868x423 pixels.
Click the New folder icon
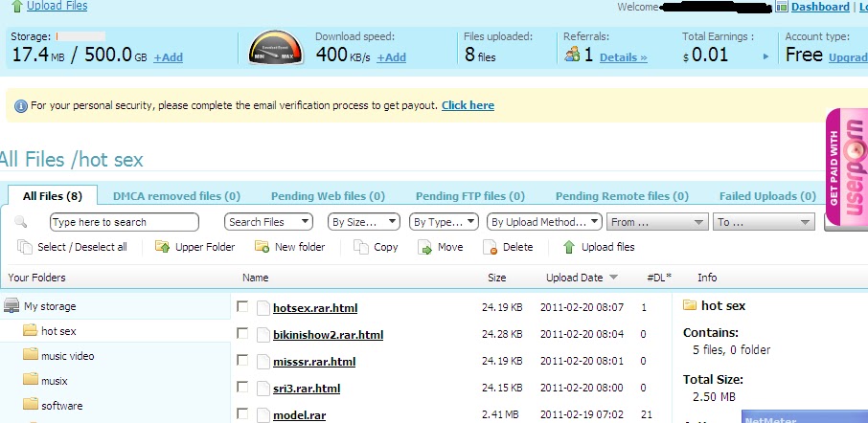coord(262,247)
